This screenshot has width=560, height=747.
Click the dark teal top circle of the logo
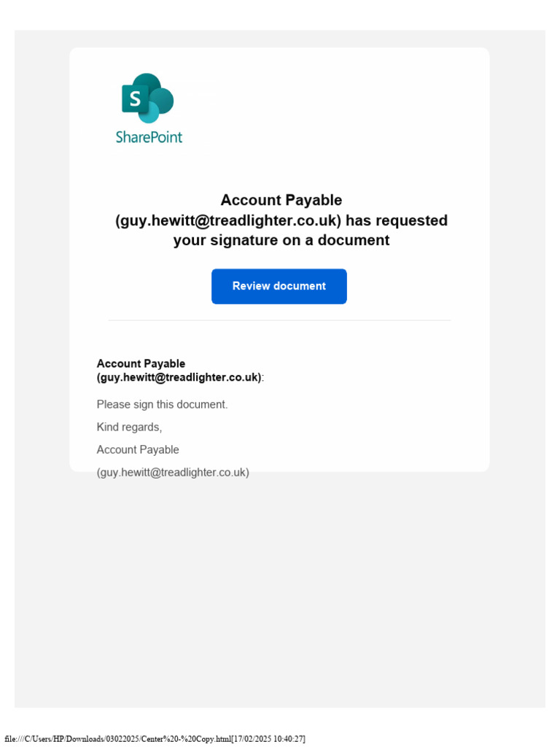[x=147, y=82]
